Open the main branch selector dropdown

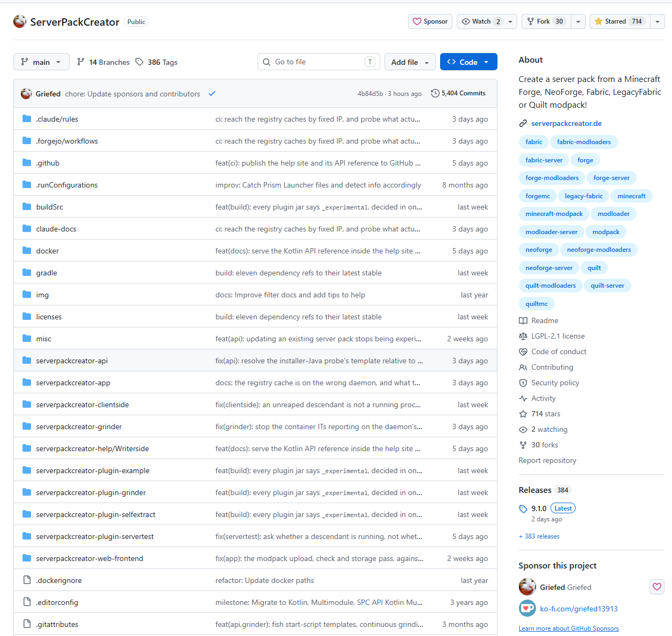(x=41, y=62)
